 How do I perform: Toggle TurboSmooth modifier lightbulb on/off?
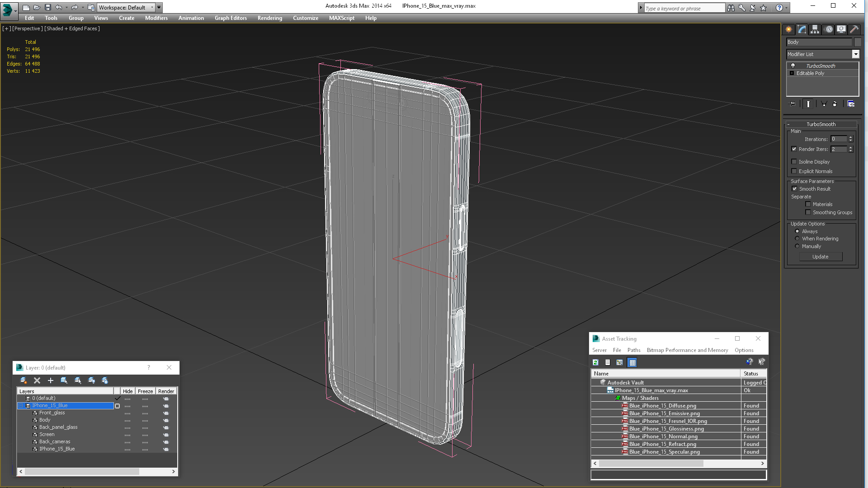[x=793, y=66]
